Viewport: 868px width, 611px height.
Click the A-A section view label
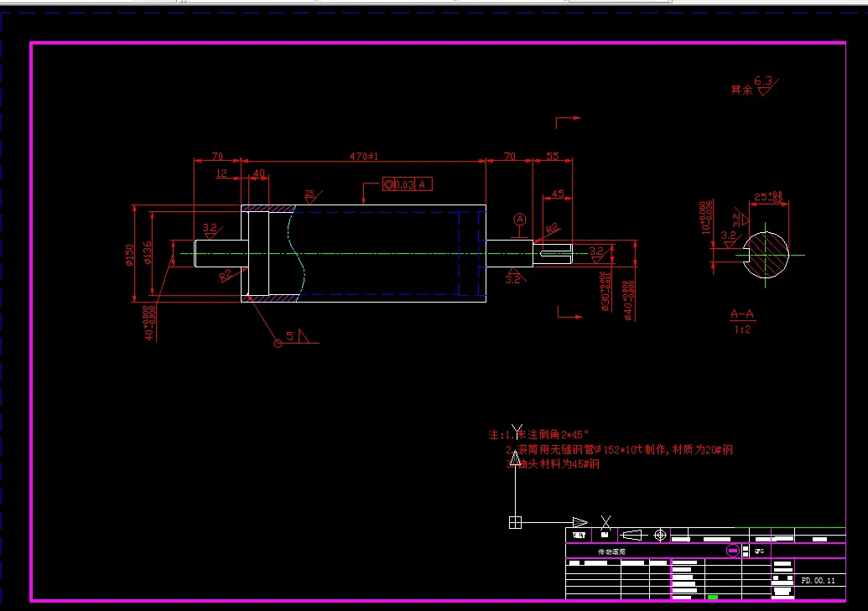(x=742, y=314)
